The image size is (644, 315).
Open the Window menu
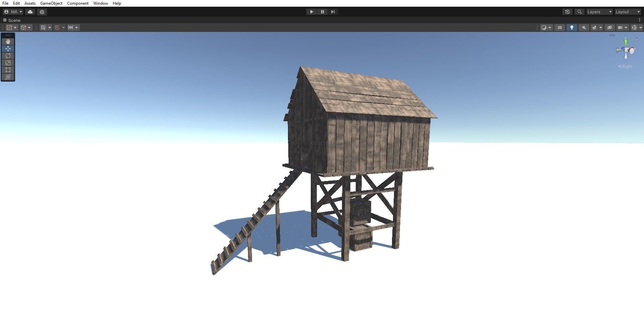click(x=101, y=3)
